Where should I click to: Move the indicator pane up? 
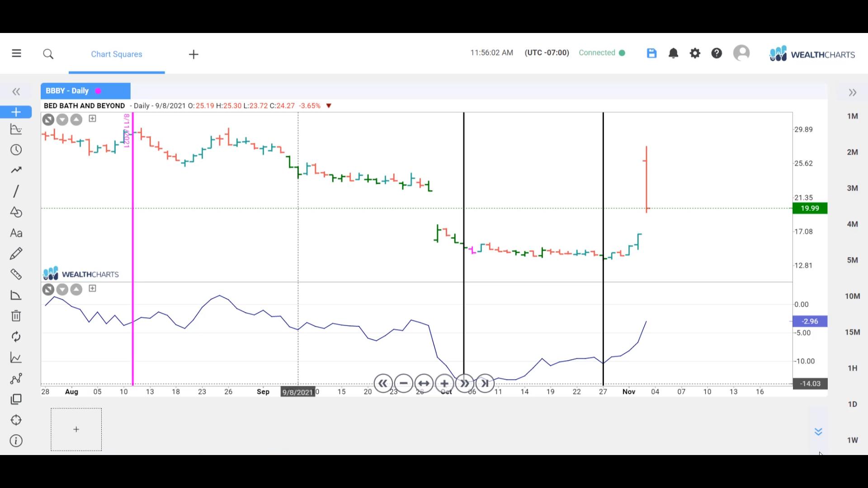pos(76,290)
